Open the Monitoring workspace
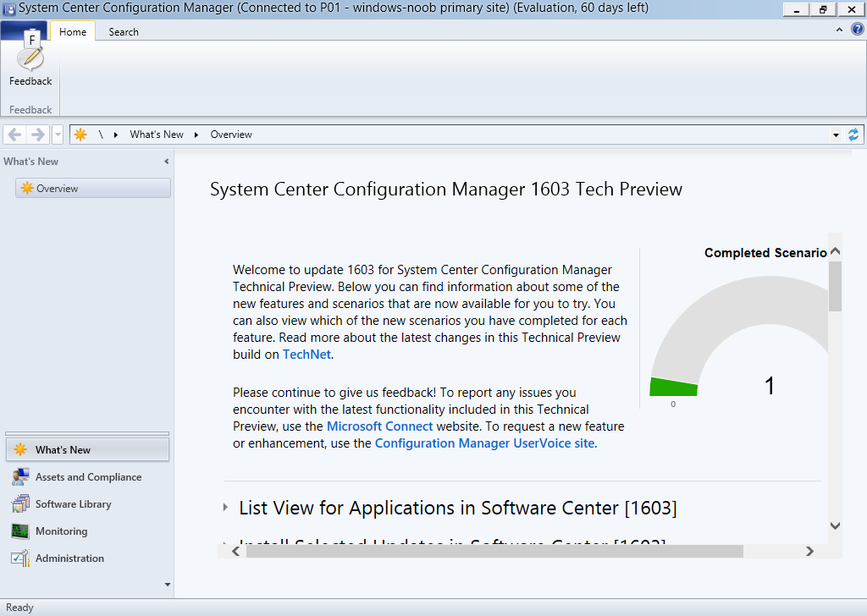Screen dimensions: 867x616 click(87, 531)
